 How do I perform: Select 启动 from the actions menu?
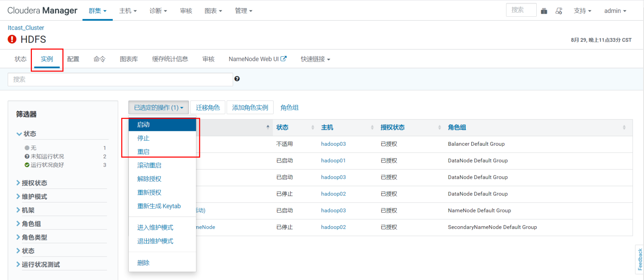tap(162, 125)
